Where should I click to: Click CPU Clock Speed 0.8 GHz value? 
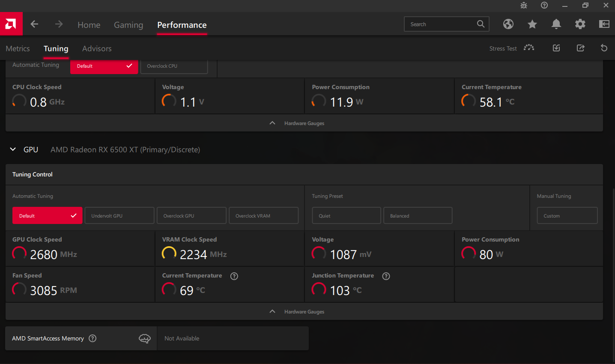point(47,102)
